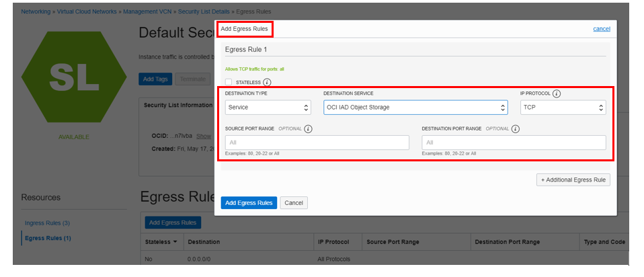This screenshot has height=277, width=644.
Task: Click the Source Port Range input field
Action: [x=317, y=143]
